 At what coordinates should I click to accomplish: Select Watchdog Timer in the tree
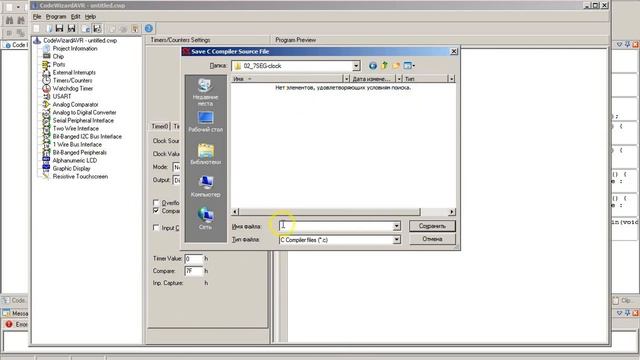[x=73, y=88]
